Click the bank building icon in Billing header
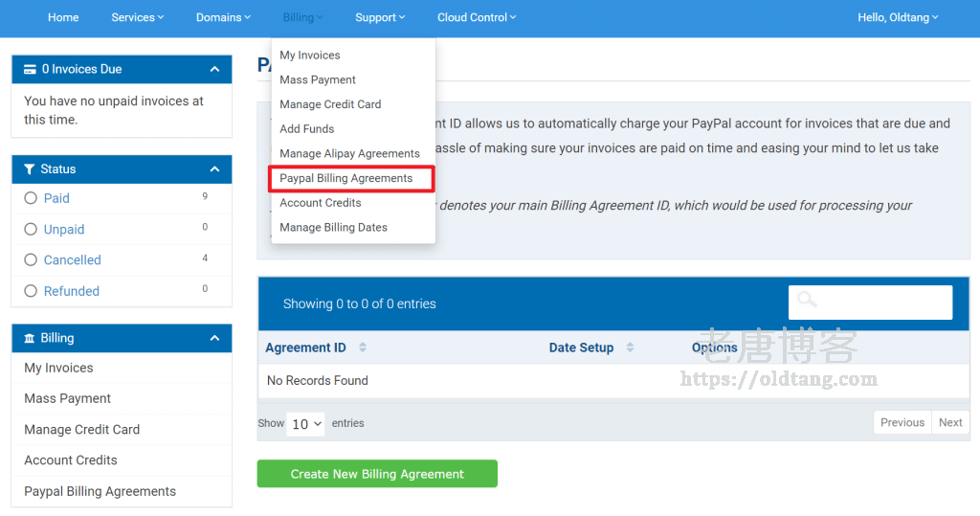This screenshot has height=516, width=980. tap(30, 338)
